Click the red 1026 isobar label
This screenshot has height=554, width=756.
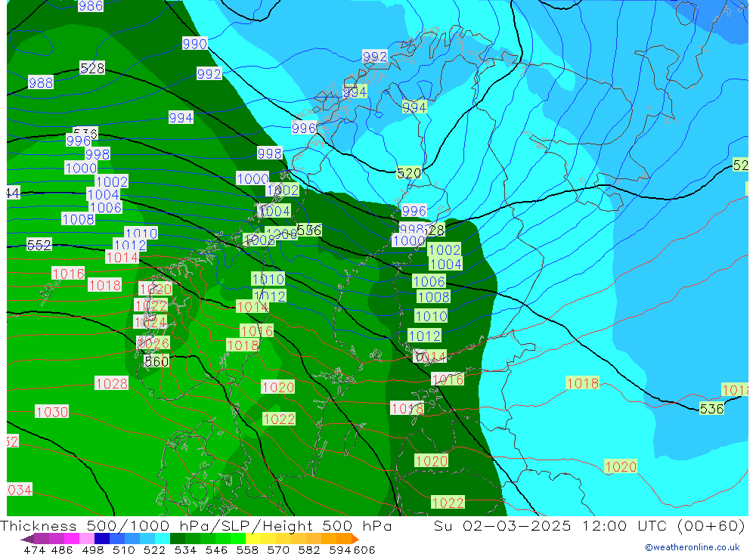153,343
